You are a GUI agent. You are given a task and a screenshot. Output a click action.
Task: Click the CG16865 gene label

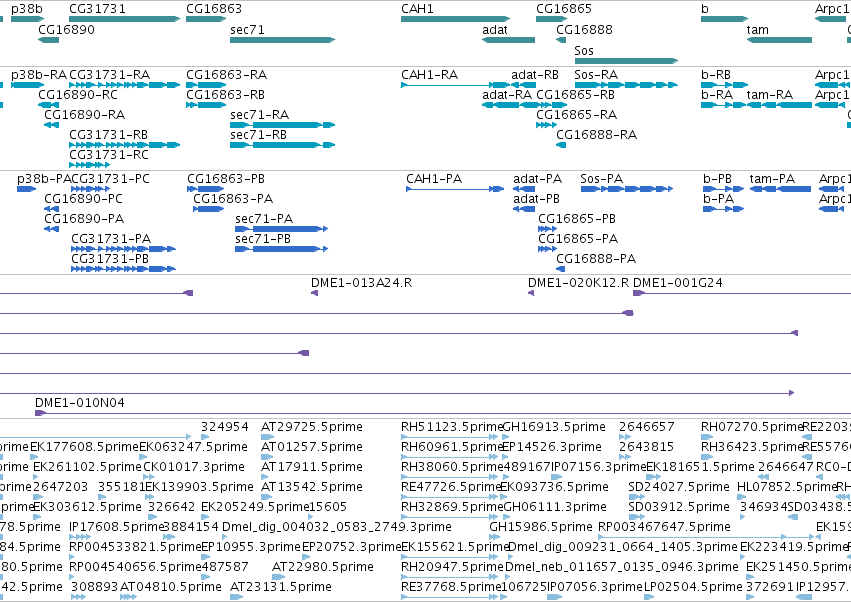click(564, 9)
